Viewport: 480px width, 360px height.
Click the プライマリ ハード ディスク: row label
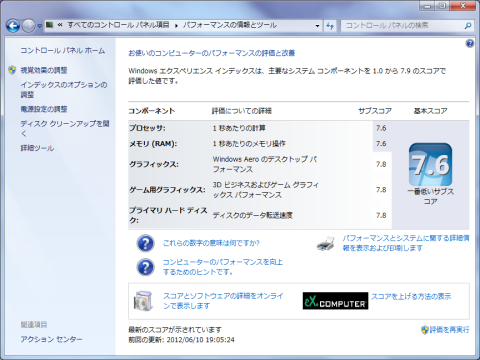pos(168,215)
